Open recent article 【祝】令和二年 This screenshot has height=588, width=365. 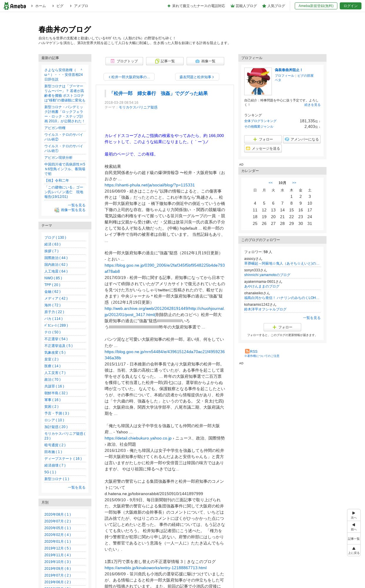click(57, 181)
